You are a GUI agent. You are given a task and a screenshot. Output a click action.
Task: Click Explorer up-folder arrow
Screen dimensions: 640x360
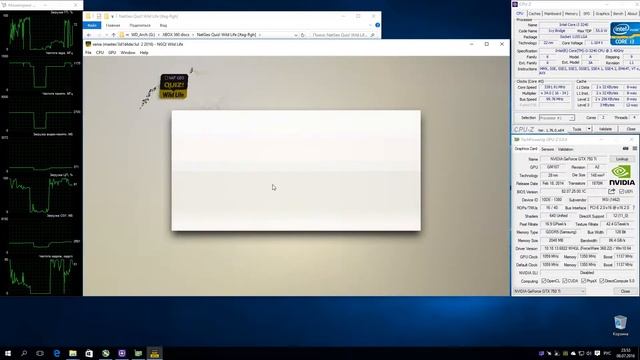point(113,35)
